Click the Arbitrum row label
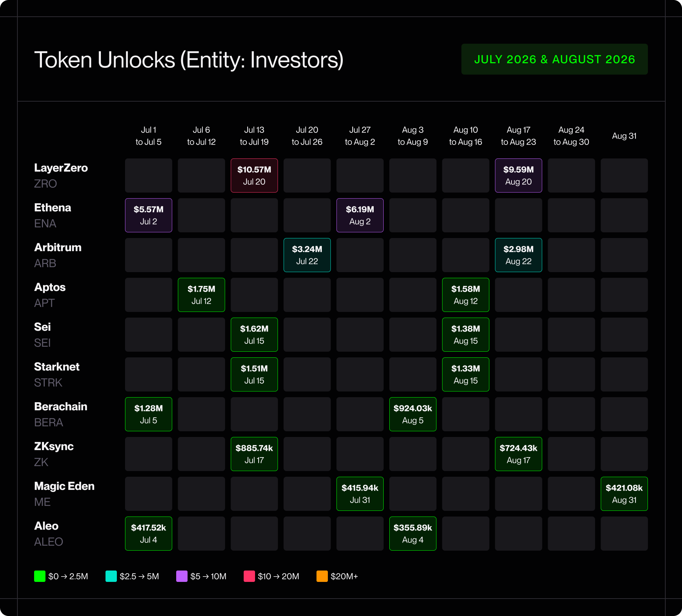Image resolution: width=682 pixels, height=616 pixels. (58, 247)
